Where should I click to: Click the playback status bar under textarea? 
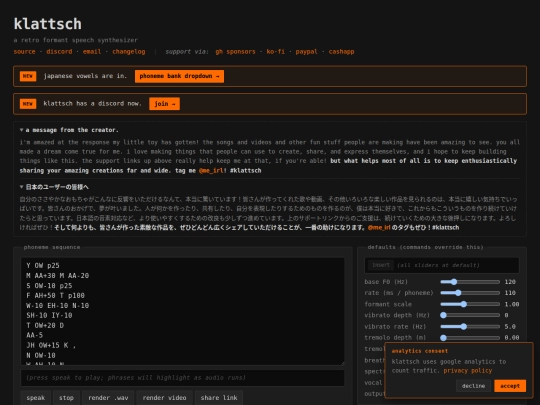coord(183,378)
